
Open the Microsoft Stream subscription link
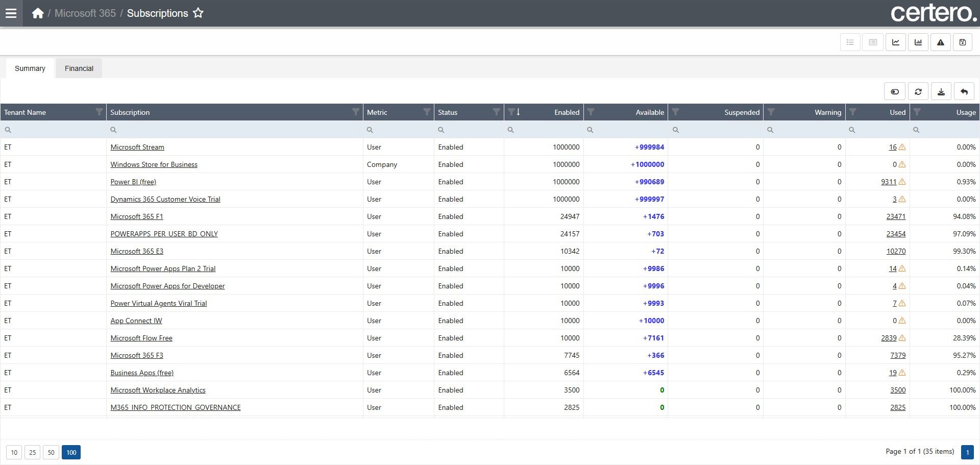(x=137, y=147)
